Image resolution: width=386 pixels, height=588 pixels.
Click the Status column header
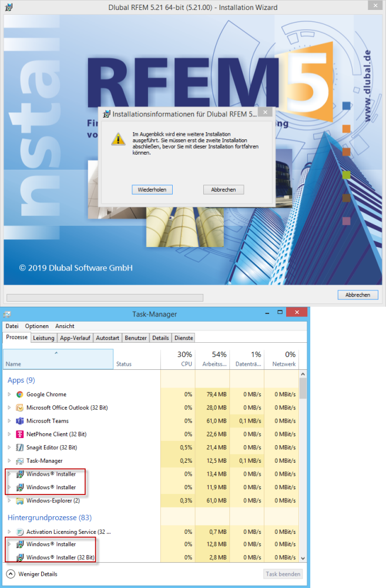(x=137, y=359)
